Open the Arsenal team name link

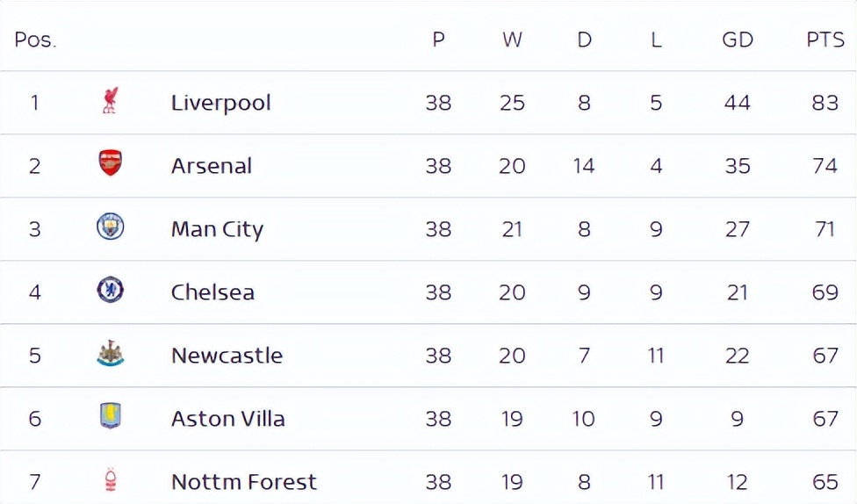pos(212,166)
